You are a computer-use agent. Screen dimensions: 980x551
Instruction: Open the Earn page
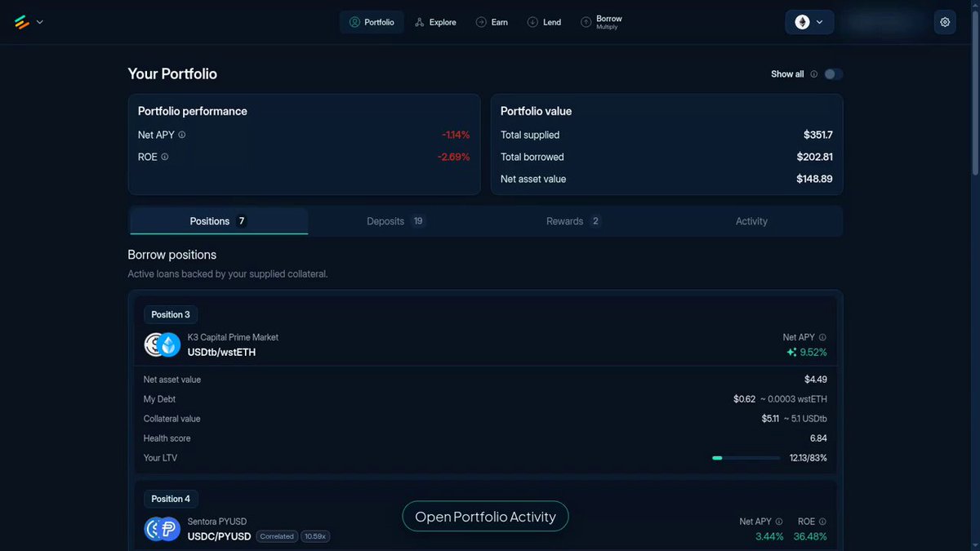coord(492,22)
